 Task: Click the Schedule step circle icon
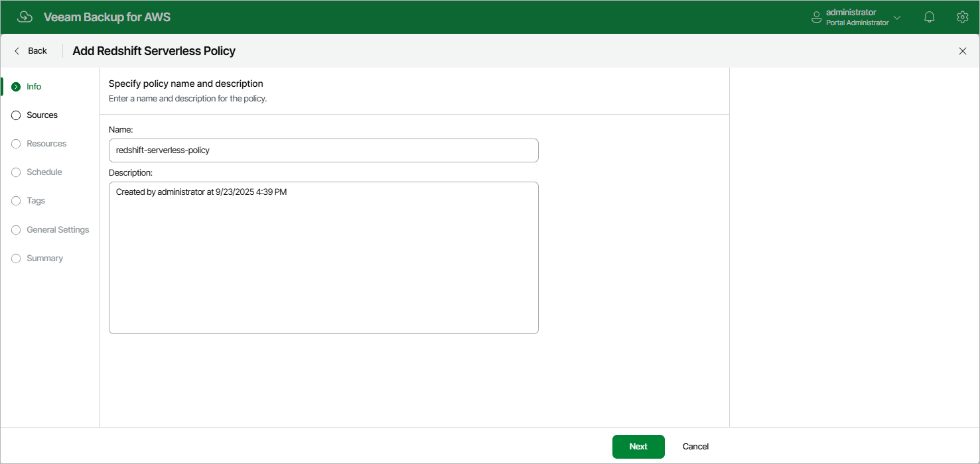click(x=16, y=172)
